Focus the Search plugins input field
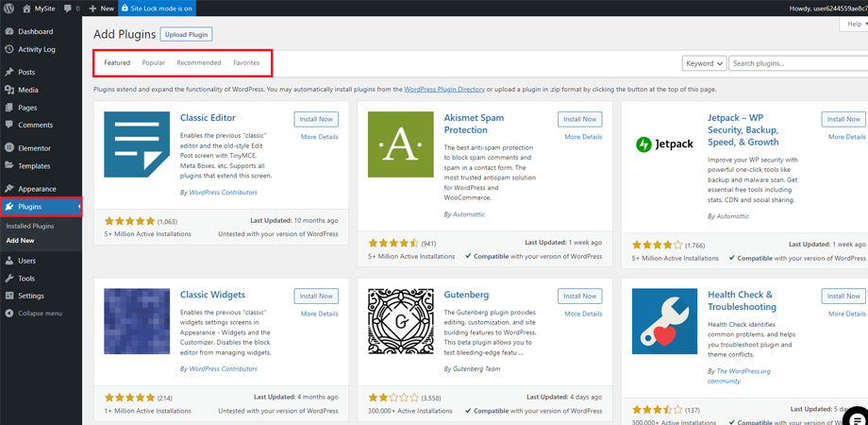The width and height of the screenshot is (868, 425). [797, 63]
